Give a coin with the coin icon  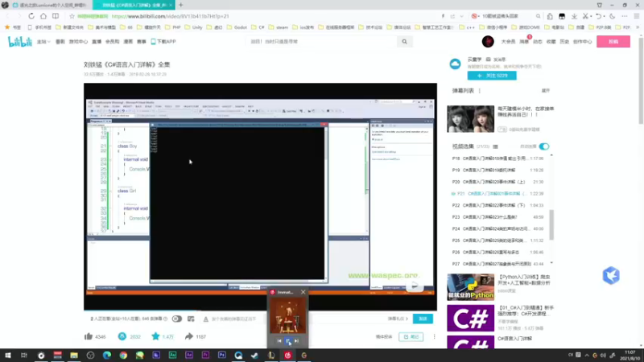click(122, 336)
